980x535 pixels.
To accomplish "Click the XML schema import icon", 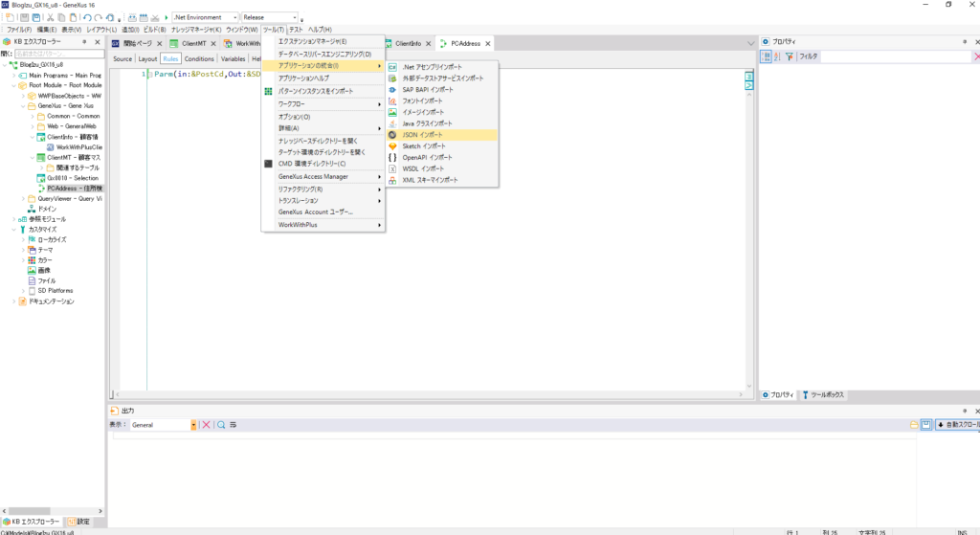I will coord(392,180).
